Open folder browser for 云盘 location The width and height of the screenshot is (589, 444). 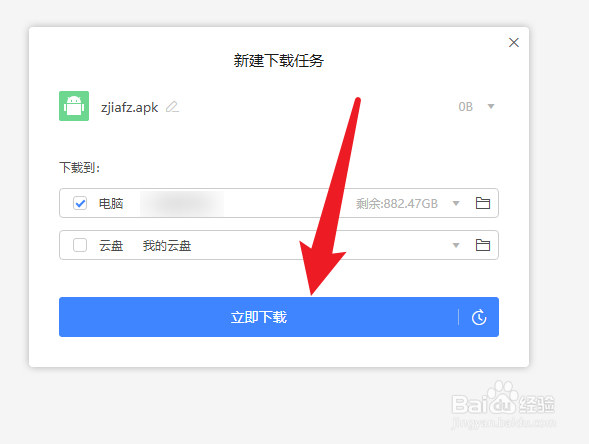[x=483, y=245]
